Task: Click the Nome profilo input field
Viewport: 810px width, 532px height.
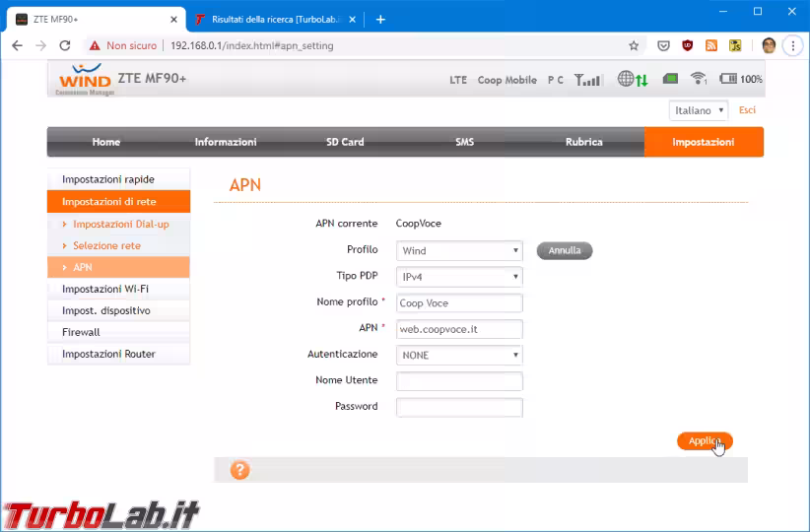Action: point(459,303)
